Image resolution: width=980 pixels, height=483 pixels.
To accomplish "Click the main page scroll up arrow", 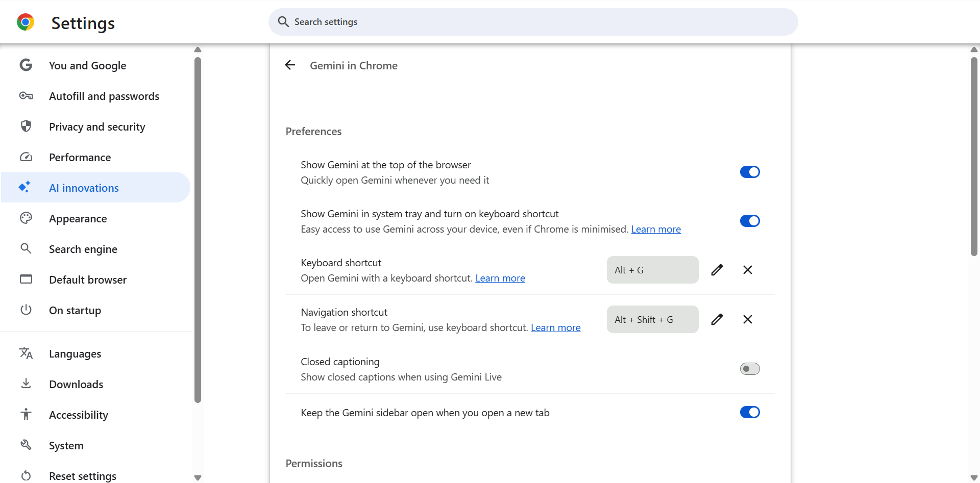I will 974,49.
